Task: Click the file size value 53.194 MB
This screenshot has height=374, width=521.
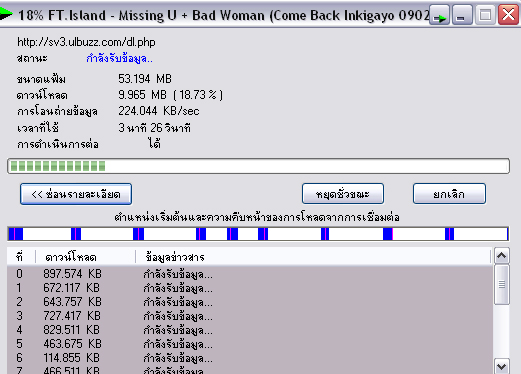Action: [145, 79]
